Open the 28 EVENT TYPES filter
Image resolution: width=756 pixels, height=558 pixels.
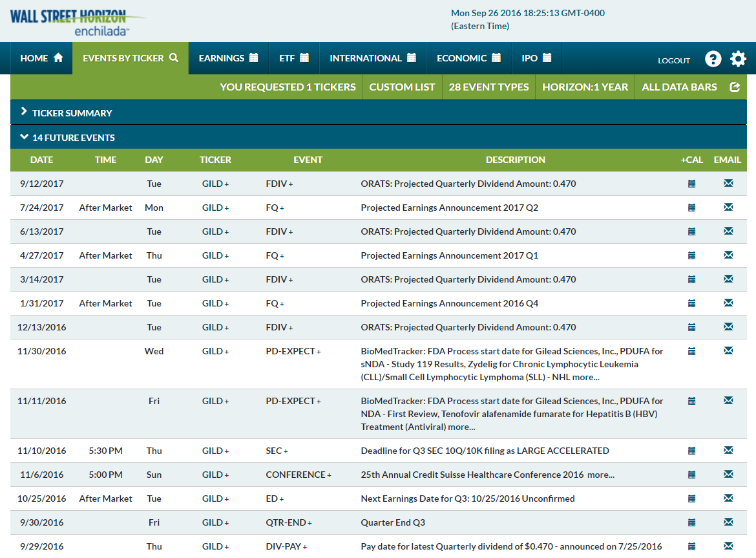pyautogui.click(x=489, y=87)
